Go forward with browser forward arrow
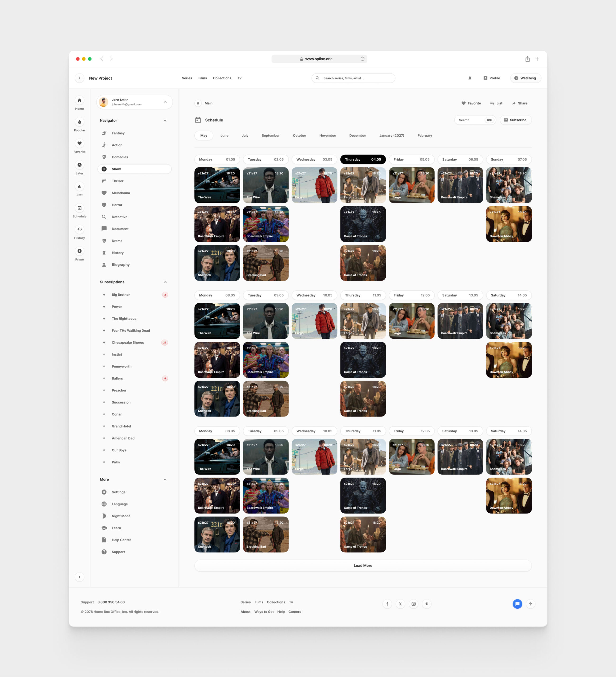Image resolution: width=616 pixels, height=677 pixels. (x=111, y=59)
